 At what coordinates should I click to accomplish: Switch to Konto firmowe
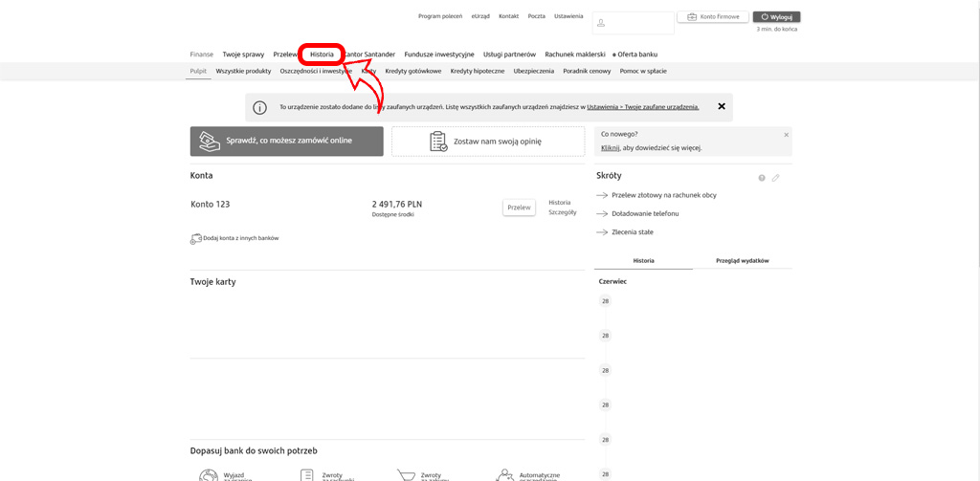(x=713, y=17)
